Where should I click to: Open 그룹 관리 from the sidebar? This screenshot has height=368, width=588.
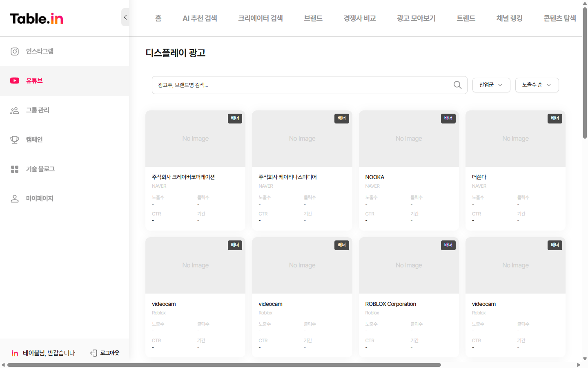(x=37, y=110)
